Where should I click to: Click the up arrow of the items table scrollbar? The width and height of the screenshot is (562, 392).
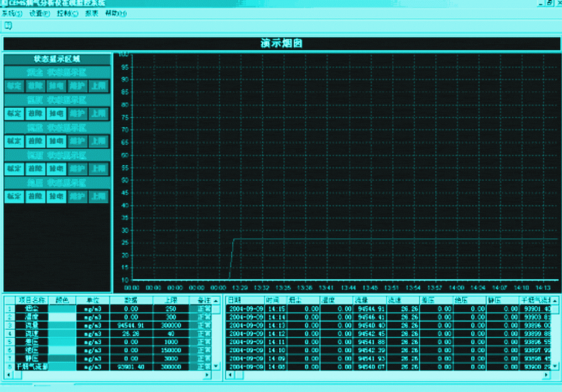(216, 300)
